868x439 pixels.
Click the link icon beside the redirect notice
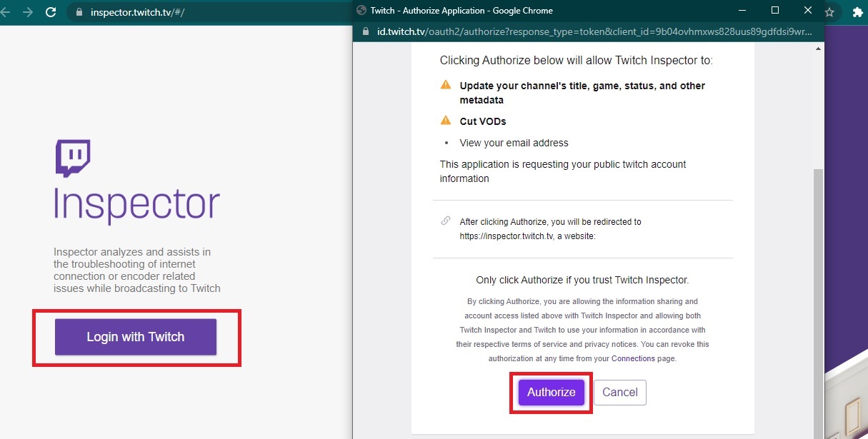point(446,221)
